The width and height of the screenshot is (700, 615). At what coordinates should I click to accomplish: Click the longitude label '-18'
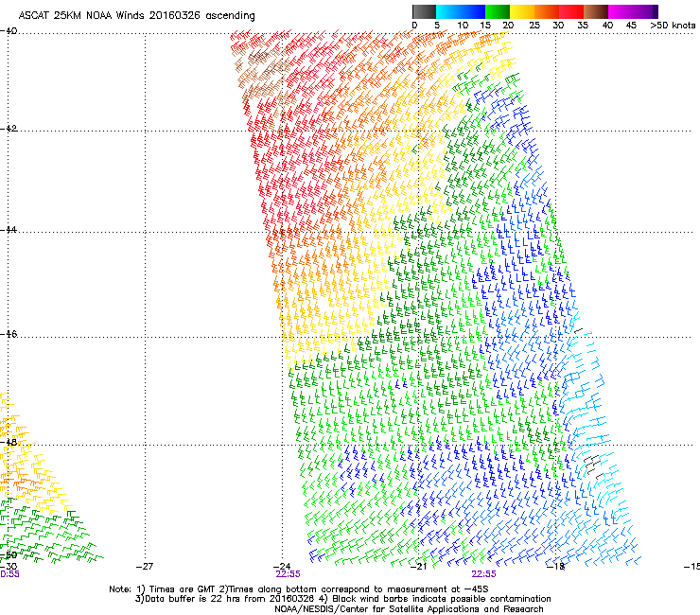point(556,567)
